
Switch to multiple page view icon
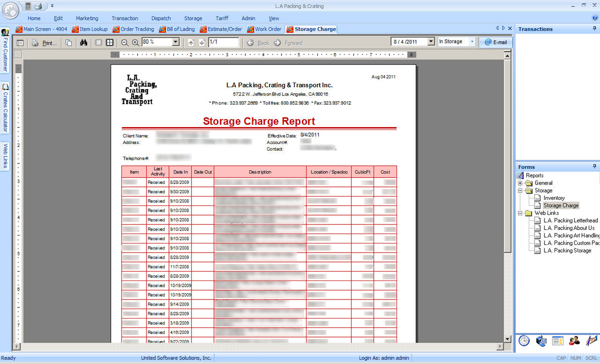tap(109, 42)
